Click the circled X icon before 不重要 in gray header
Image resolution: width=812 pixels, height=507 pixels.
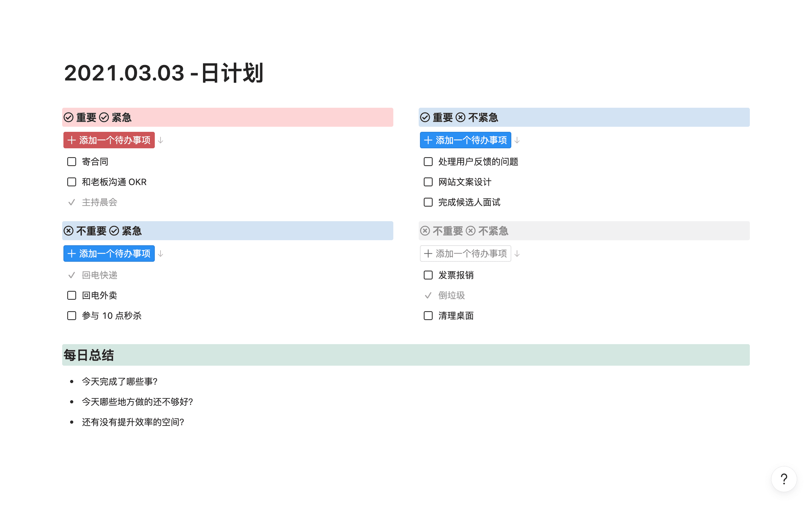click(x=425, y=231)
